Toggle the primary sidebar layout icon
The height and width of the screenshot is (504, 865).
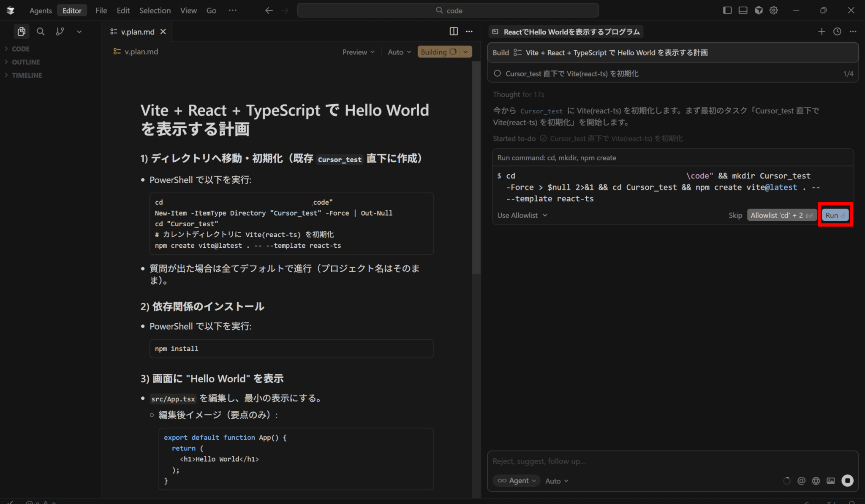click(727, 11)
